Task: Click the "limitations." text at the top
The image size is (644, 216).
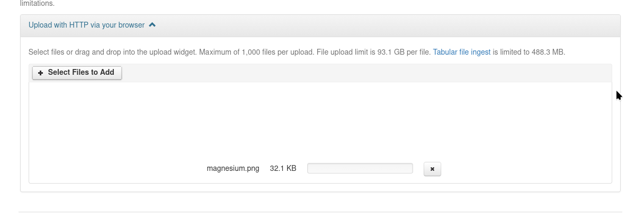Action: 37,3
